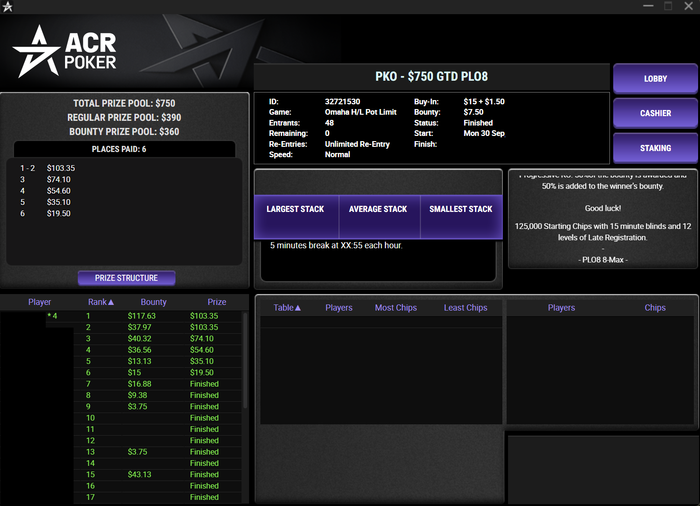Click the small star icon in title bar
This screenshot has height=506, width=700.
(7, 6)
